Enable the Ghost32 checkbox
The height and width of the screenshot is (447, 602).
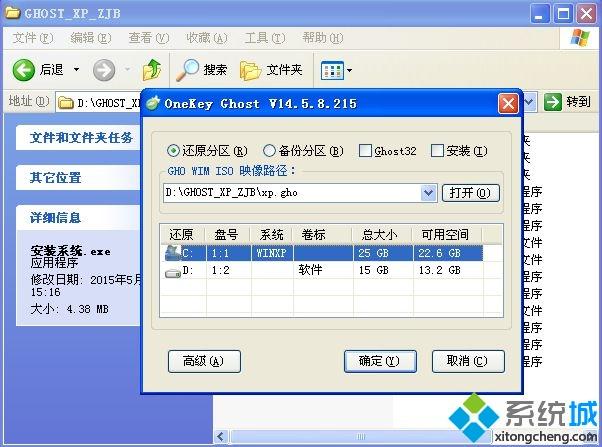(365, 151)
